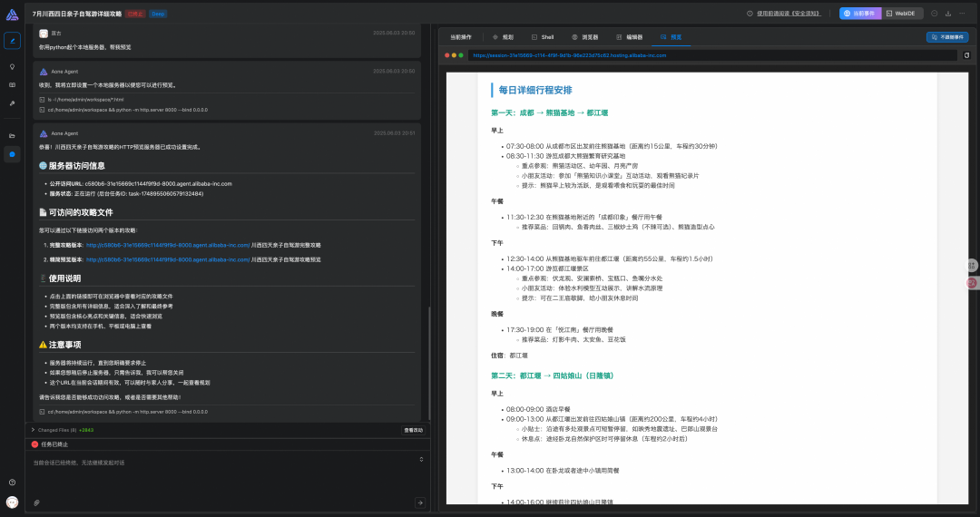The width and height of the screenshot is (980, 517).
Task: Switch to the 浏览器 tab
Action: pyautogui.click(x=587, y=38)
